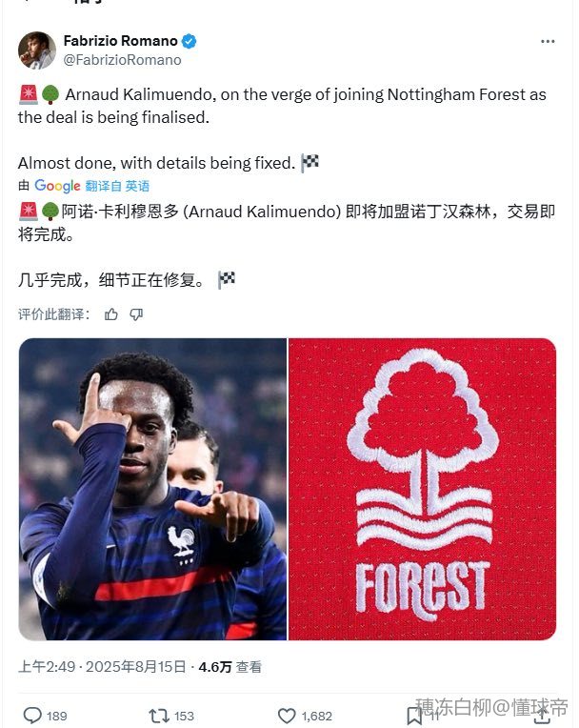Open the @FabrizioRomano handle link
The height and width of the screenshot is (728, 579).
point(123,60)
